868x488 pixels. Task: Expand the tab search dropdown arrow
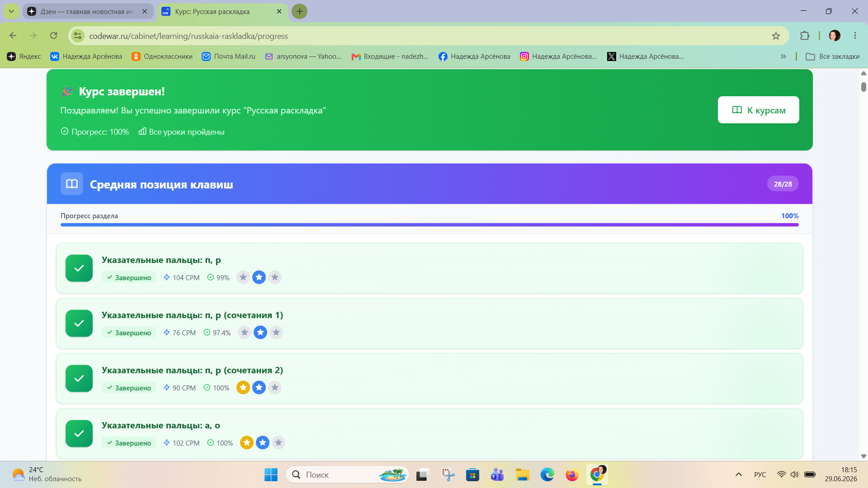coord(11,11)
